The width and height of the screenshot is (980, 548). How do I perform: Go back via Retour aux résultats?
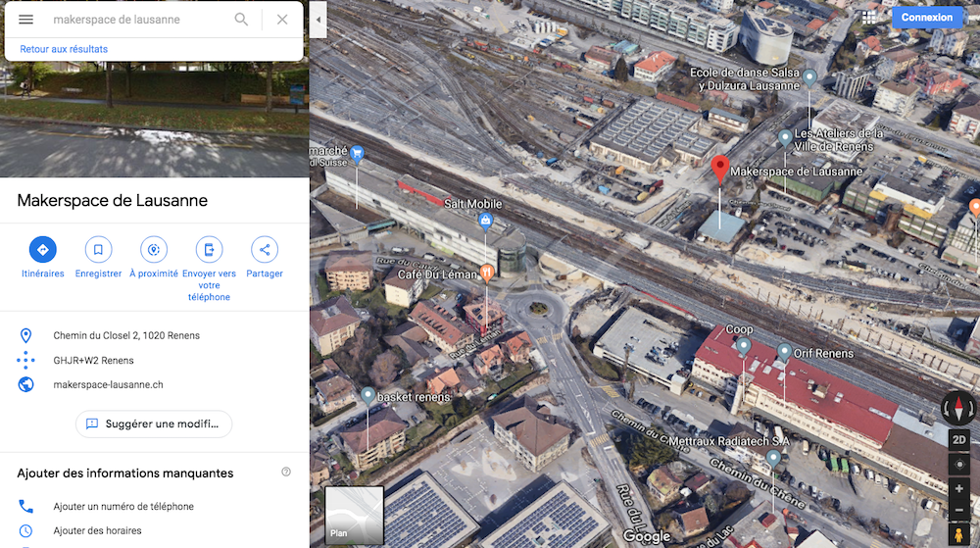click(64, 49)
